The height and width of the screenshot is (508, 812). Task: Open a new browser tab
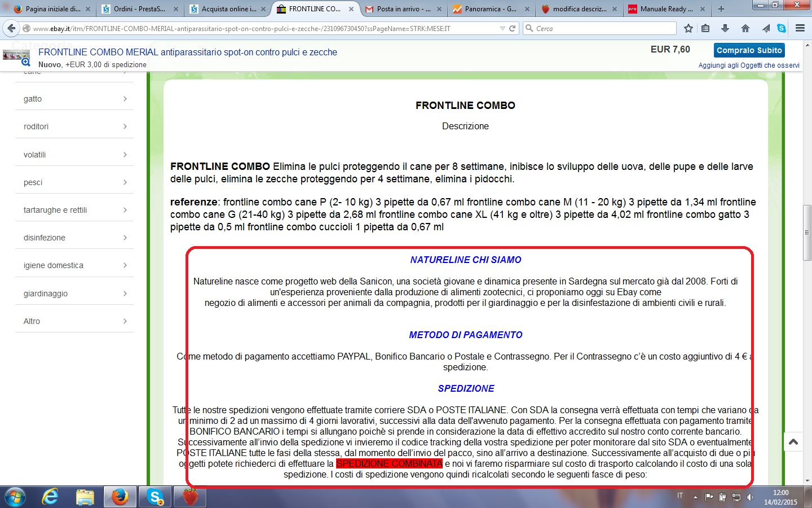721,9
